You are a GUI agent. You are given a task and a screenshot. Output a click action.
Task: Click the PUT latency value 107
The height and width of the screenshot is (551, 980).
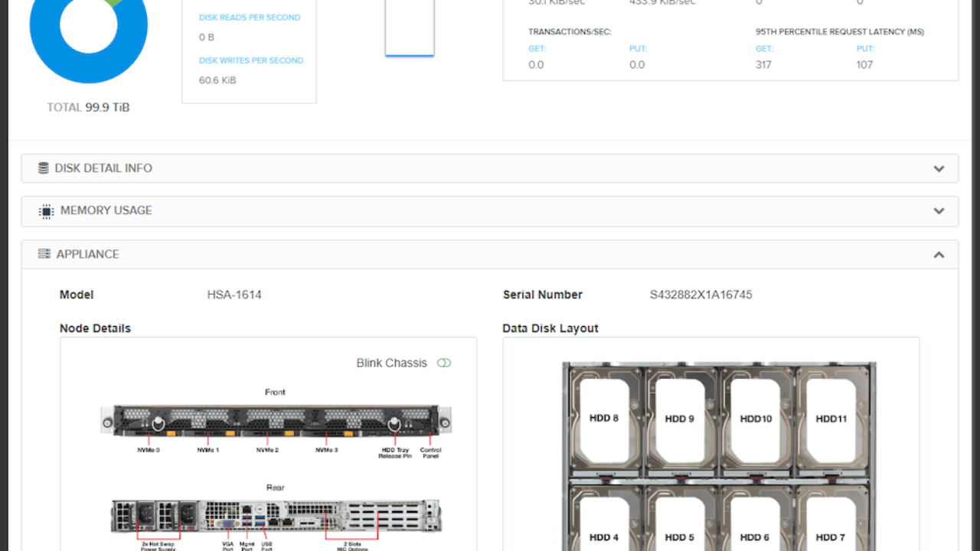click(864, 65)
